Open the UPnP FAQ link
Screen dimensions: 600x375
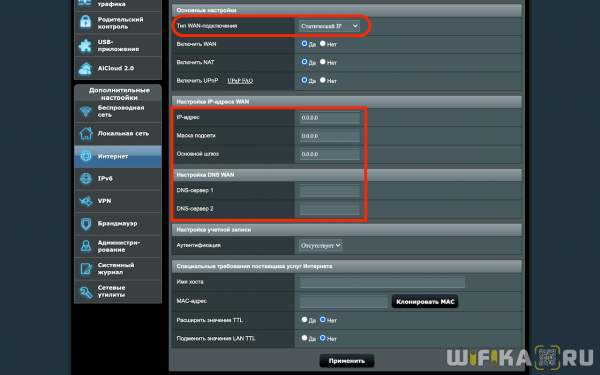coord(240,81)
